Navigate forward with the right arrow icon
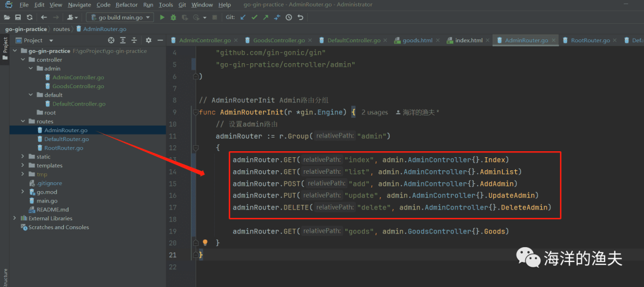644x287 pixels. tap(56, 17)
